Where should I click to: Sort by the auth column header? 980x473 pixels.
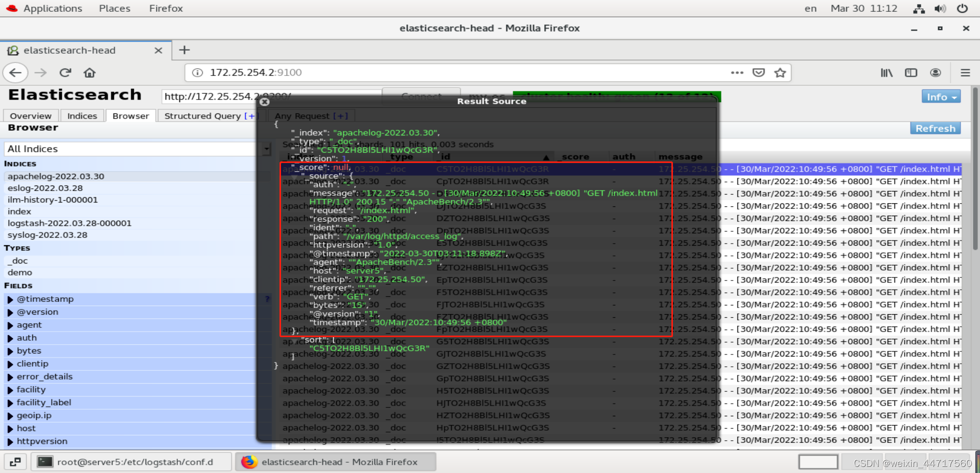pyautogui.click(x=624, y=157)
